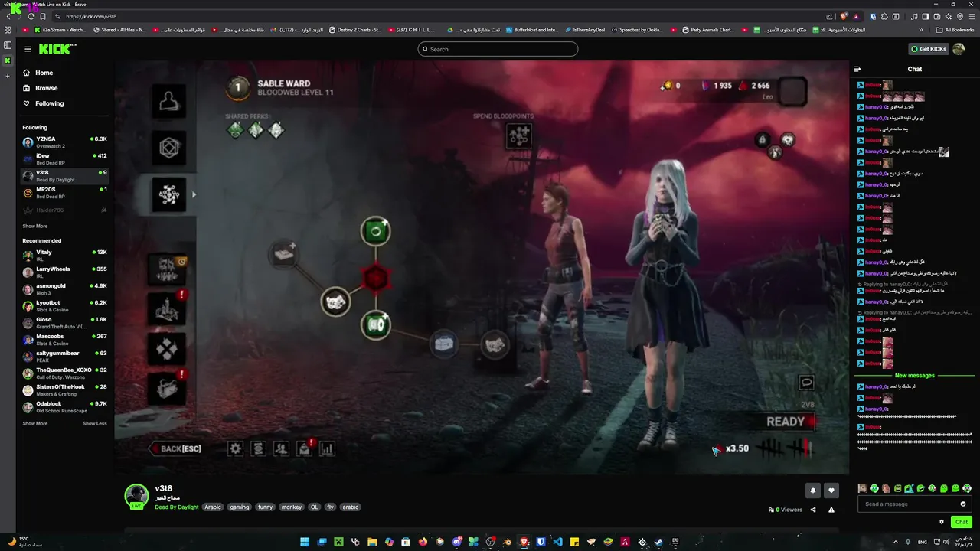980x551 pixels.
Task: Open Windows Start menu
Action: [305, 542]
